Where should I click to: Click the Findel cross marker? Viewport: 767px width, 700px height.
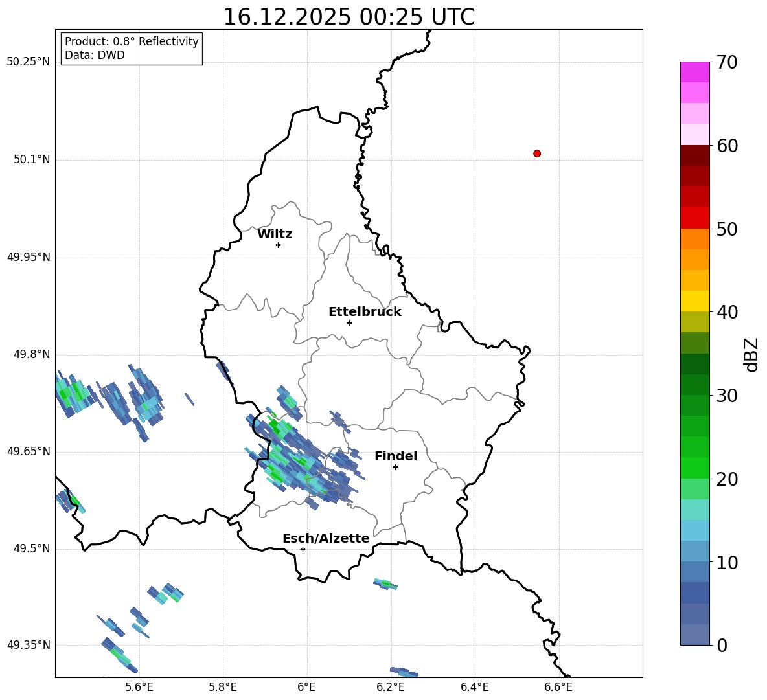pos(395,468)
